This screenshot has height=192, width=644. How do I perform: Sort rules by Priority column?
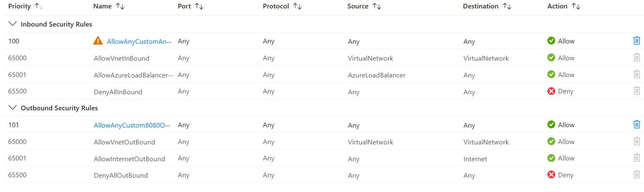(x=25, y=6)
